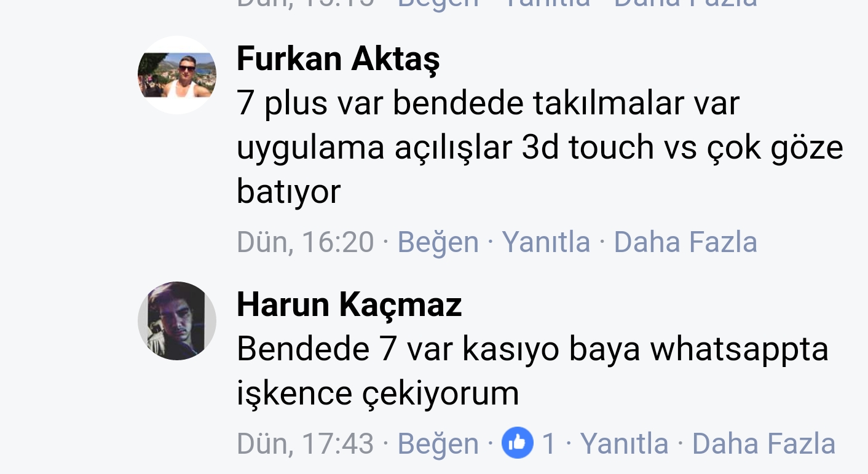
Task: Open the Harun Kaçmaz name link
Action: [x=349, y=305]
